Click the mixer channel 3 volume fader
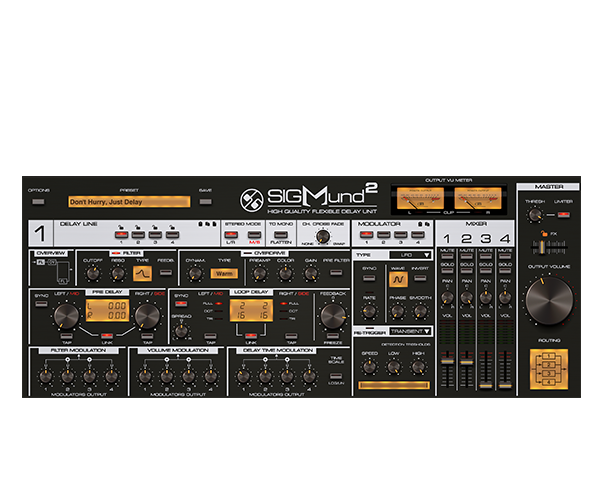Viewport: 600px width, 493px height. click(486, 385)
